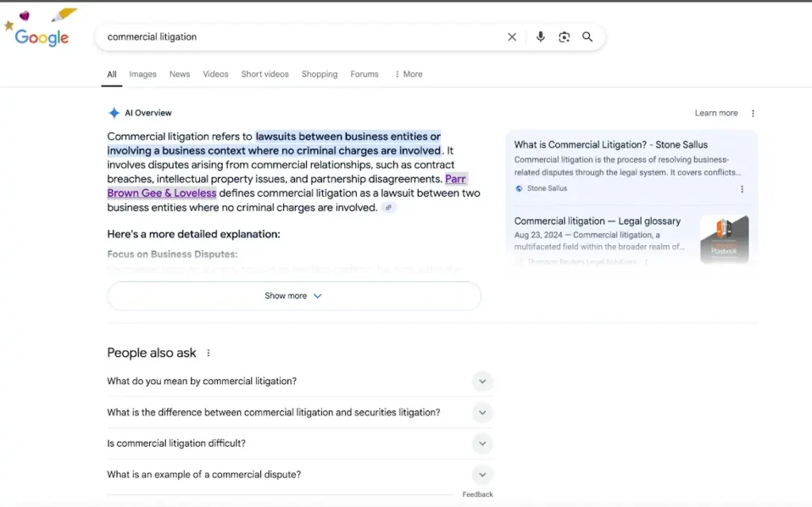Open the Forums tab

coord(364,74)
